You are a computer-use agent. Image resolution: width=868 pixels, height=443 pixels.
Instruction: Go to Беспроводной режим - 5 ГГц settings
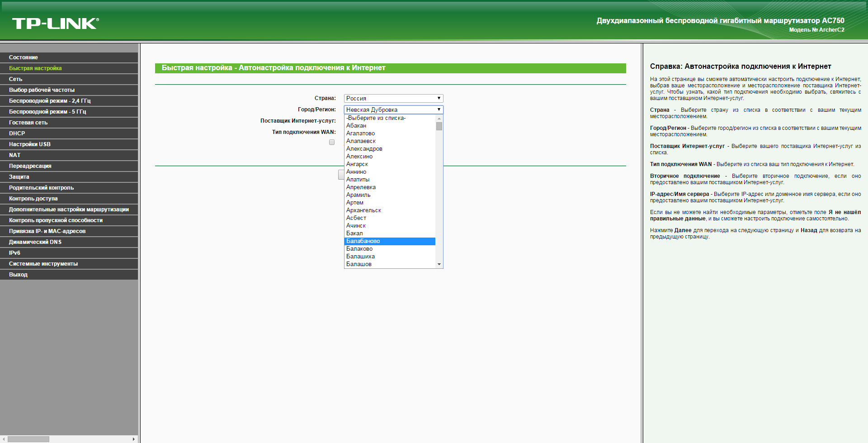pos(47,112)
